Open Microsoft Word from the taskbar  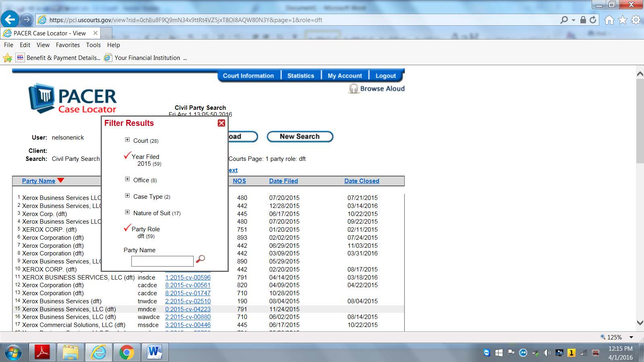click(155, 353)
